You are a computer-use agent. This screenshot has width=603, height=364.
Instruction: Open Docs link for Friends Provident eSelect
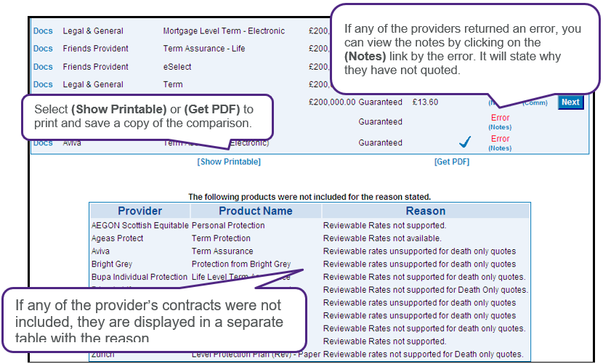tap(43, 67)
